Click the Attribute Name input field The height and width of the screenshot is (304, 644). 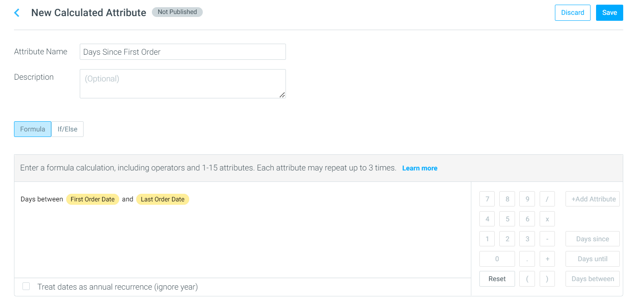[183, 52]
